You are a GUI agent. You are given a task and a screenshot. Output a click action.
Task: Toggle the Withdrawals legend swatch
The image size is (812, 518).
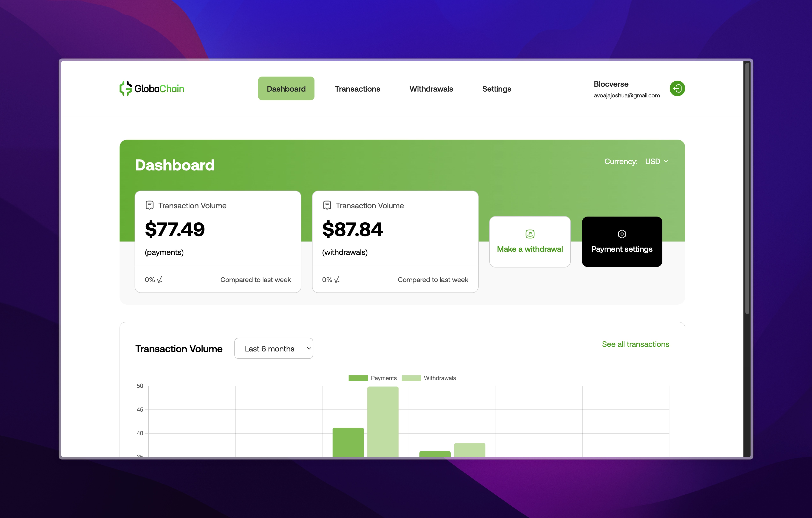[x=411, y=378]
